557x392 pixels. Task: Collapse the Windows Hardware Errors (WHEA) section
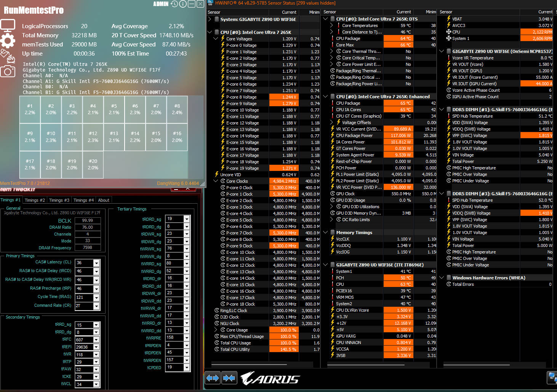[x=442, y=278]
